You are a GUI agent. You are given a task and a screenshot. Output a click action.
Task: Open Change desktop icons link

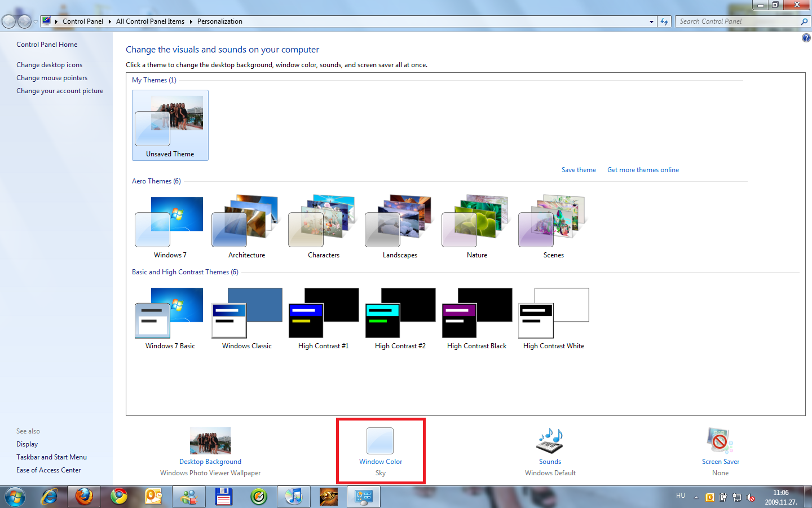pos(49,65)
